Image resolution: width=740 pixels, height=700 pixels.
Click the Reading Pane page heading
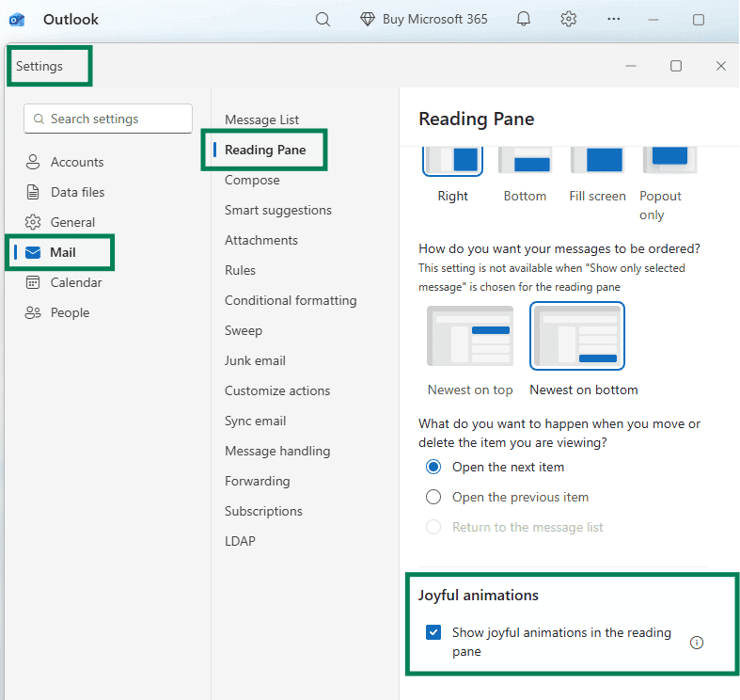(476, 119)
